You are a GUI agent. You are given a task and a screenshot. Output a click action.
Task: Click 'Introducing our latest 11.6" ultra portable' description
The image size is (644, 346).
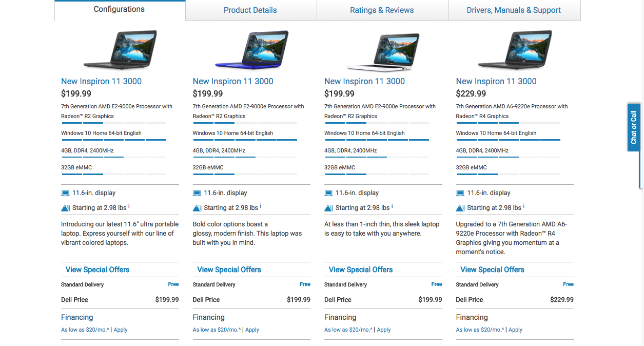tap(120, 234)
